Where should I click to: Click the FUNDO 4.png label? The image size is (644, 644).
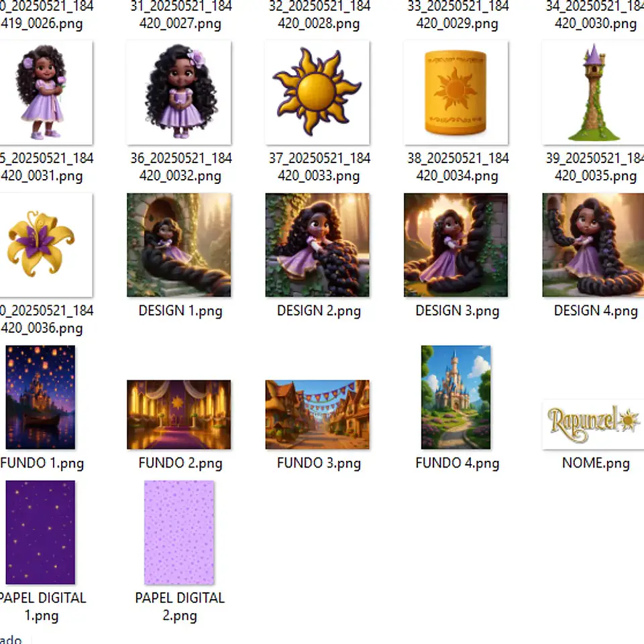coord(457,464)
